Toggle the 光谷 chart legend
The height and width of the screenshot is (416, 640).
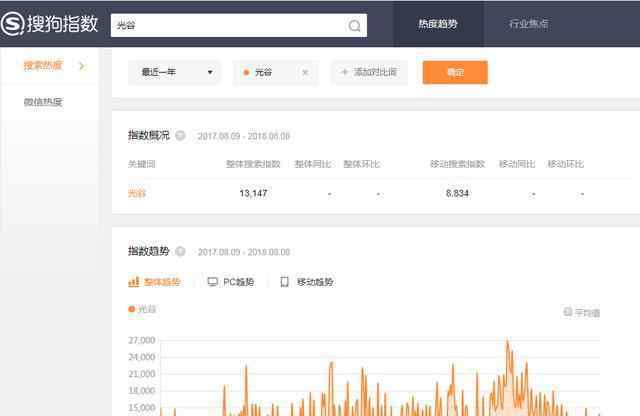(x=142, y=309)
